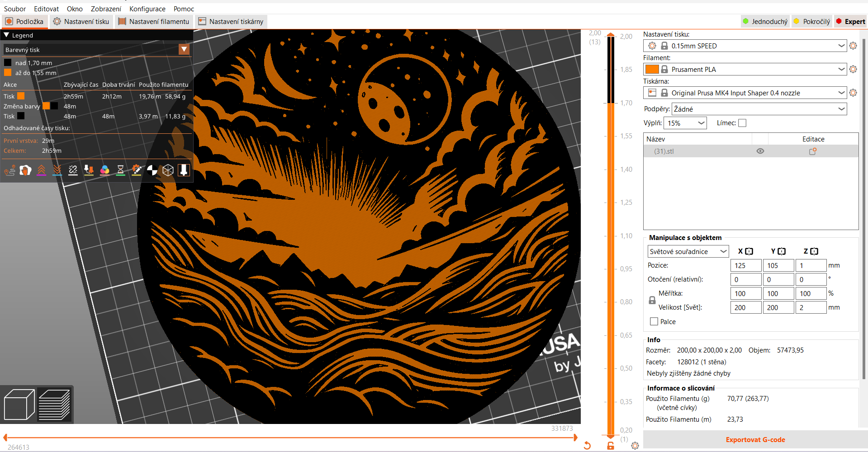Select Expert mode
This screenshot has height=452, width=868.
(x=850, y=21)
